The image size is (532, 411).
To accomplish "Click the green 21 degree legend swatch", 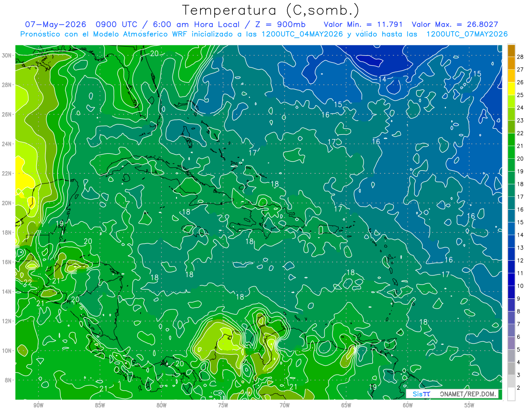I will point(511,140).
